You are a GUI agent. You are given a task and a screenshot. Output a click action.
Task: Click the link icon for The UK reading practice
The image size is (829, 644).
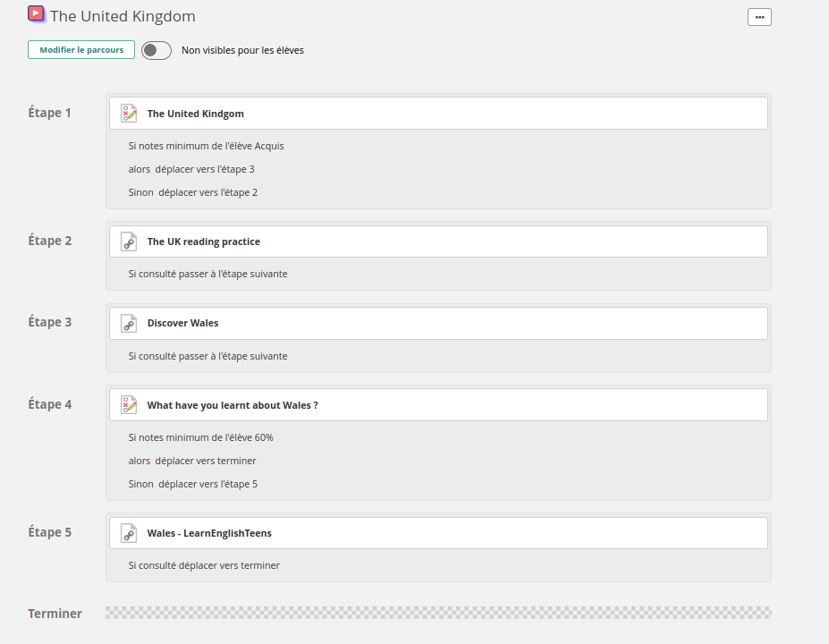[x=129, y=241]
